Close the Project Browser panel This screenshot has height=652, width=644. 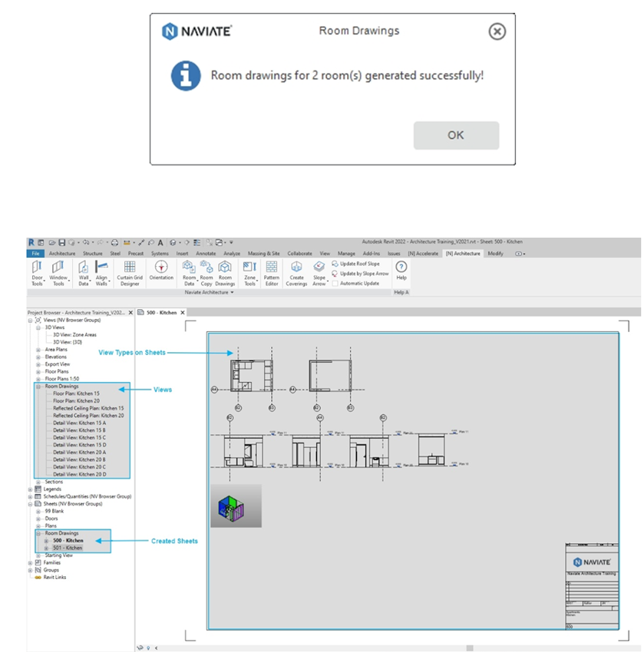[x=130, y=313]
